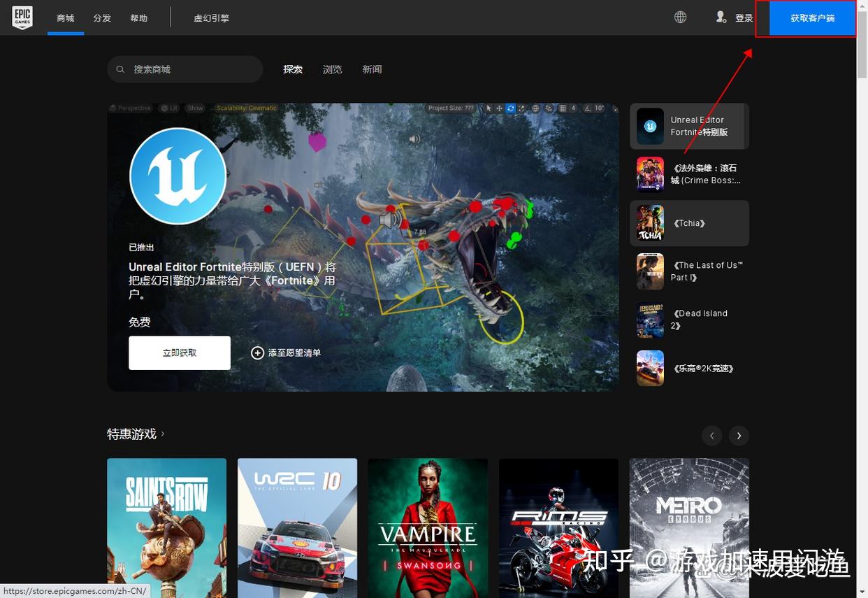Click the 《乐高®2K竞速》 title text
This screenshot has width=868, height=598.
click(703, 369)
